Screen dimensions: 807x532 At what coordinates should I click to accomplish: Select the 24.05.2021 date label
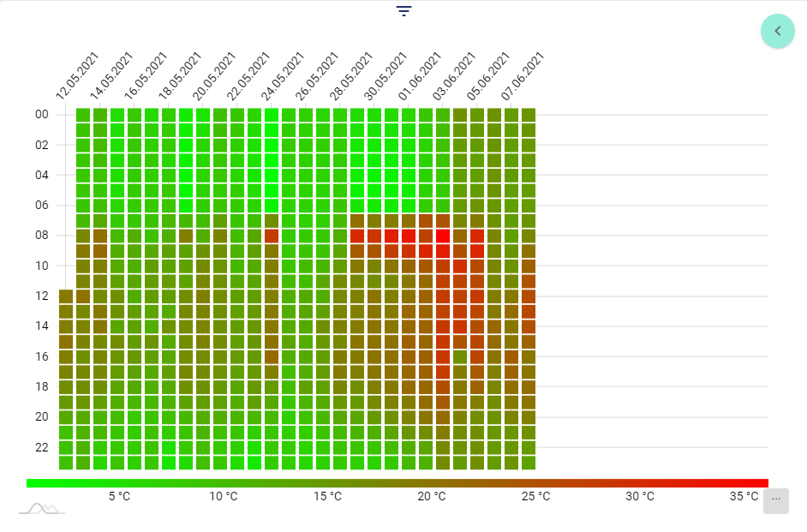pos(282,77)
